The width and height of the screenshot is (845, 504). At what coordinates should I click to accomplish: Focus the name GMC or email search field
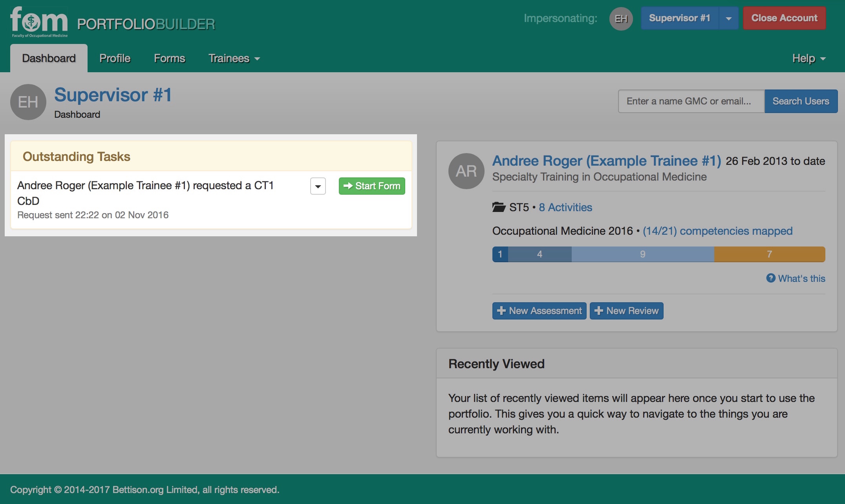tap(691, 101)
